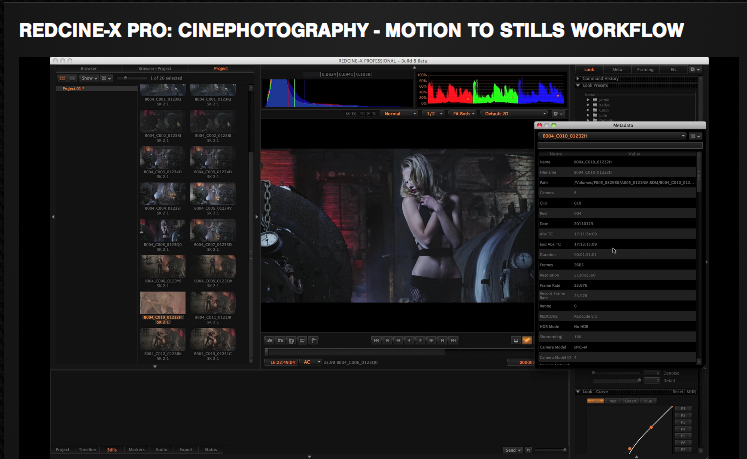Screen dimensions: 747x459
Task: Click the small icon right of bottom zoom dropdown
Action: click(528, 450)
